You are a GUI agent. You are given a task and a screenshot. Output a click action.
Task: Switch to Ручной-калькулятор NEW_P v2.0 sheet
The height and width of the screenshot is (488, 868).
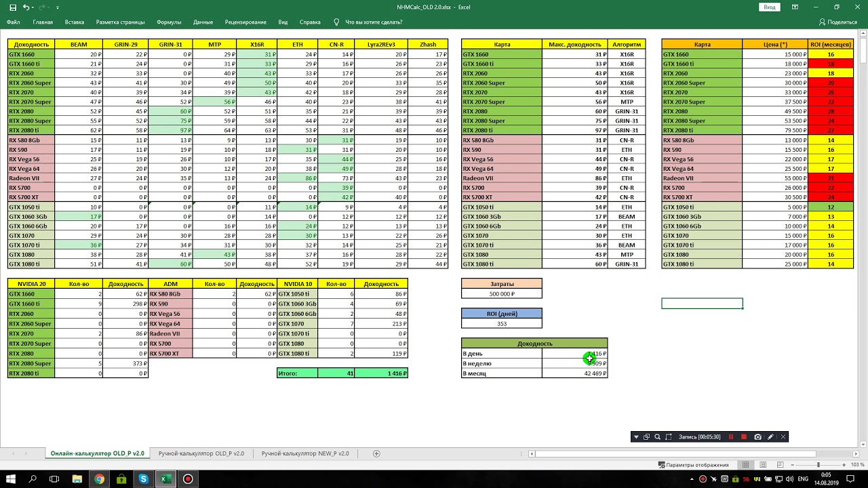(305, 453)
